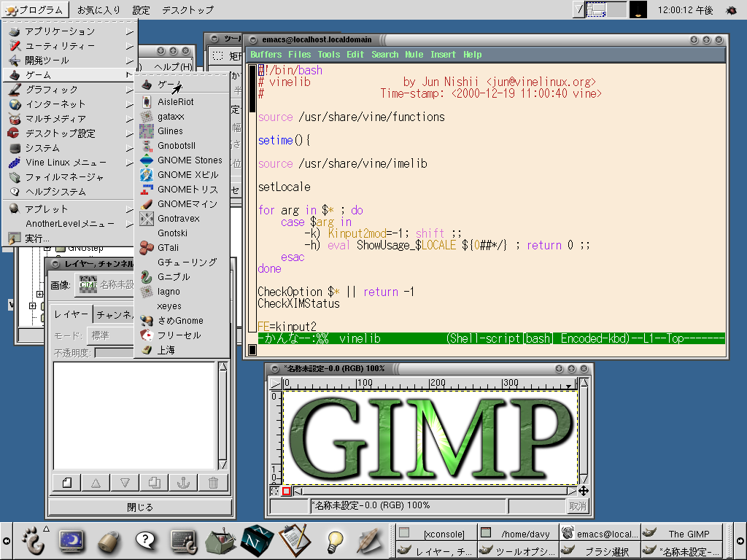Open the GNOME foot main menu in panel
747x560 pixels.
coord(34,540)
